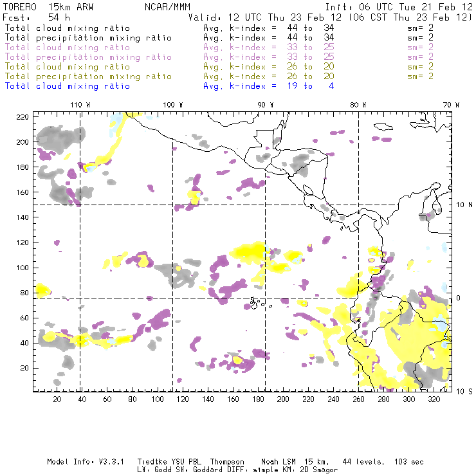Select the "Tiedtke" scheme name in the footer
Screen dimensions: 476x476
point(152,462)
